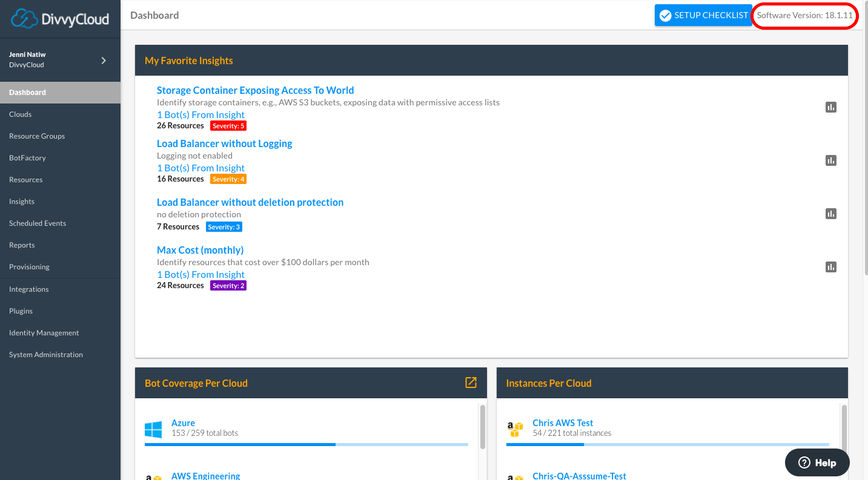Click 1 Bot(s) From Insight under Max Cost

(x=200, y=275)
